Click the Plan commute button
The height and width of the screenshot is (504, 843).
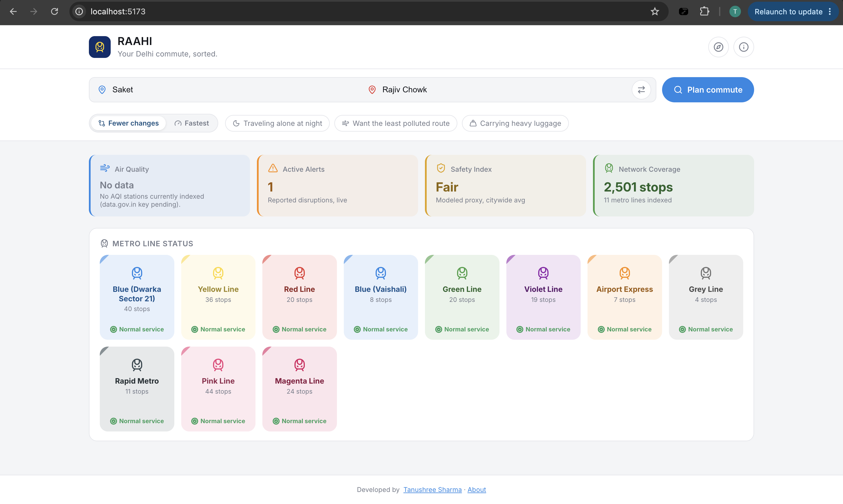(x=708, y=90)
